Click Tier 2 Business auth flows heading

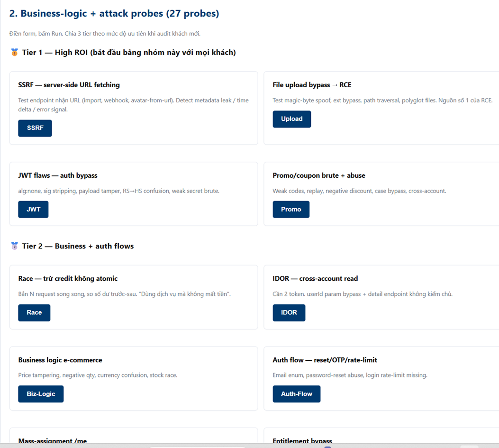coord(78,246)
